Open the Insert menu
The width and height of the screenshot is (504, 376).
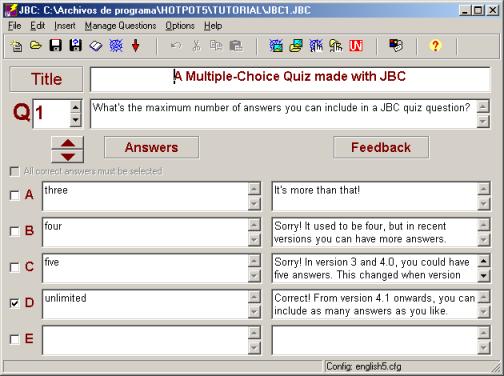pyautogui.click(x=65, y=26)
